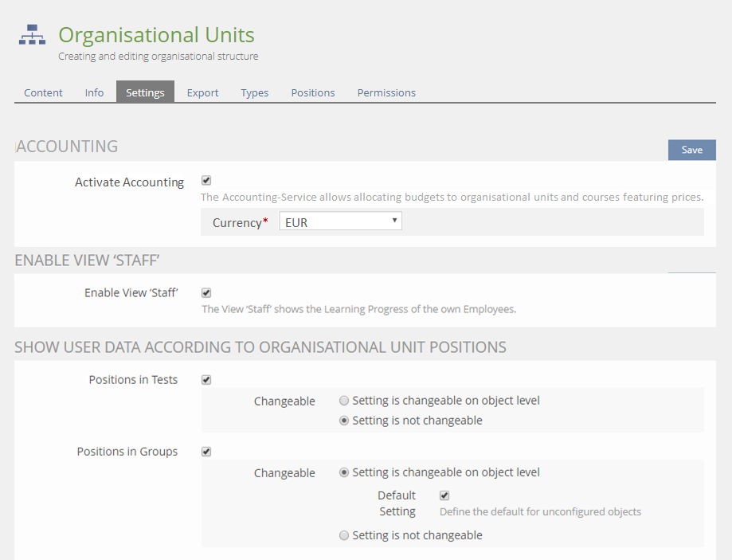This screenshot has width=732, height=560.
Task: Open the Content tab
Action: pos(43,92)
